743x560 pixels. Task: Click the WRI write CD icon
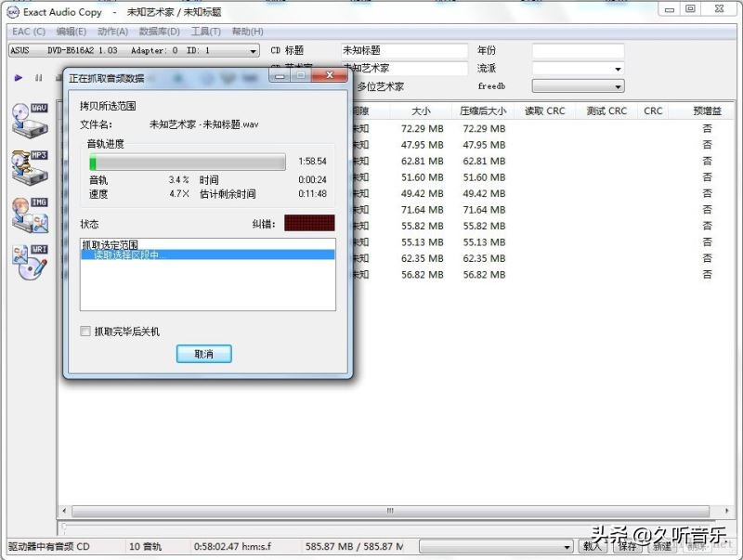point(31,262)
